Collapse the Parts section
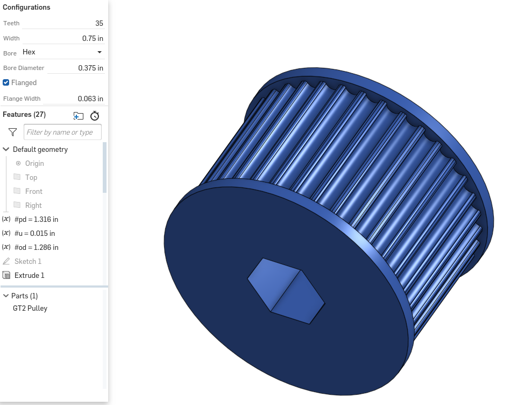The width and height of the screenshot is (532, 405). 5,296
